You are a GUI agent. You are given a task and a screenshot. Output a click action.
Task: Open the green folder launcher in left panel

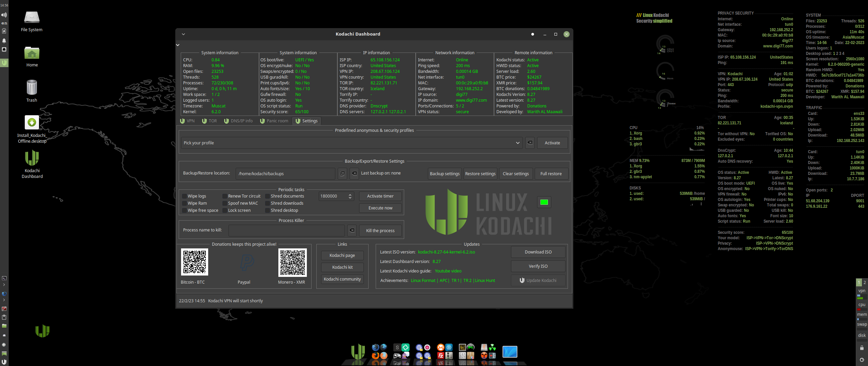coord(4,326)
